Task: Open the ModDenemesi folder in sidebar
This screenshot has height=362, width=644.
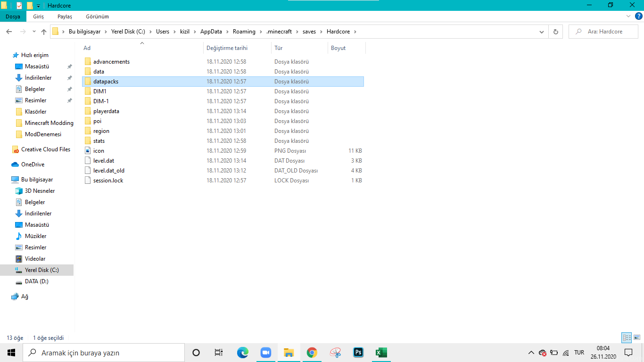Action: (x=43, y=134)
